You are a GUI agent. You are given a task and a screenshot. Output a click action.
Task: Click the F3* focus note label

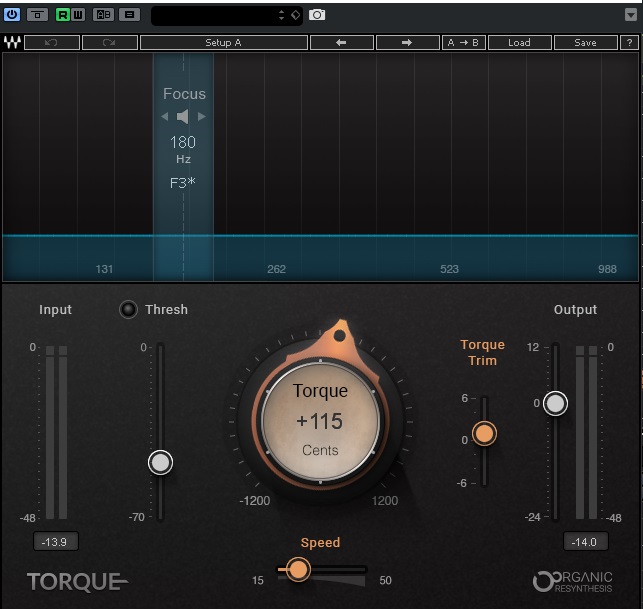pos(183,182)
